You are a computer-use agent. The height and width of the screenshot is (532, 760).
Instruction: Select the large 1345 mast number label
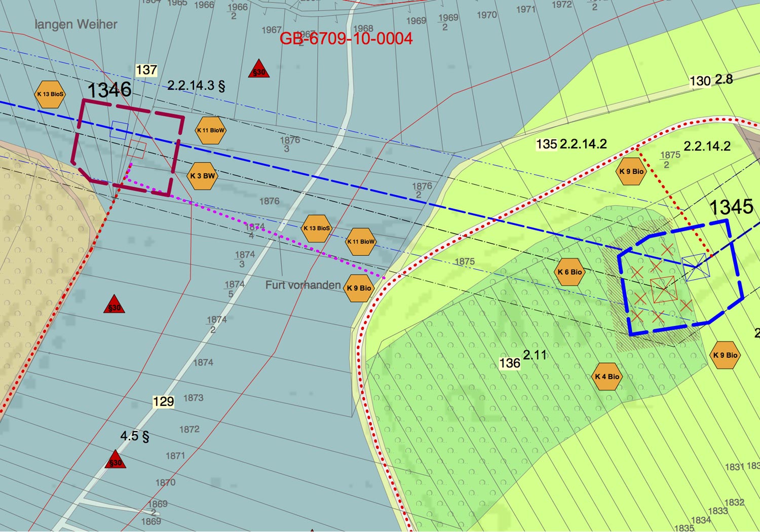coord(731,207)
